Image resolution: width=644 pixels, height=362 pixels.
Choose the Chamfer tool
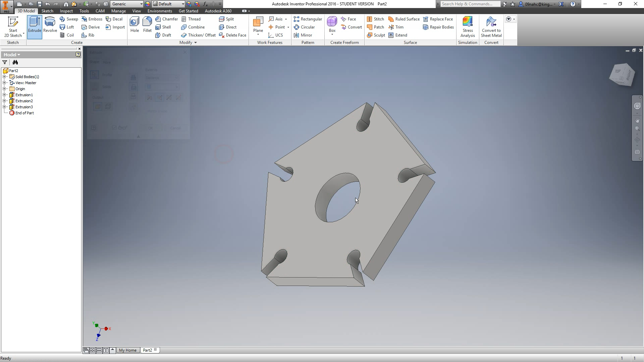tap(166, 19)
